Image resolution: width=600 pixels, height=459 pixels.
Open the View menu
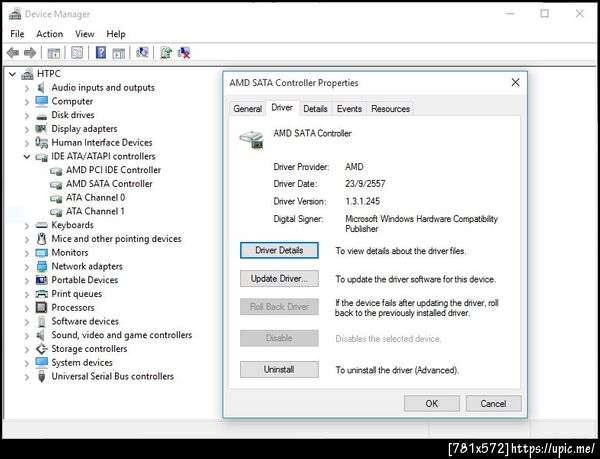tap(85, 34)
